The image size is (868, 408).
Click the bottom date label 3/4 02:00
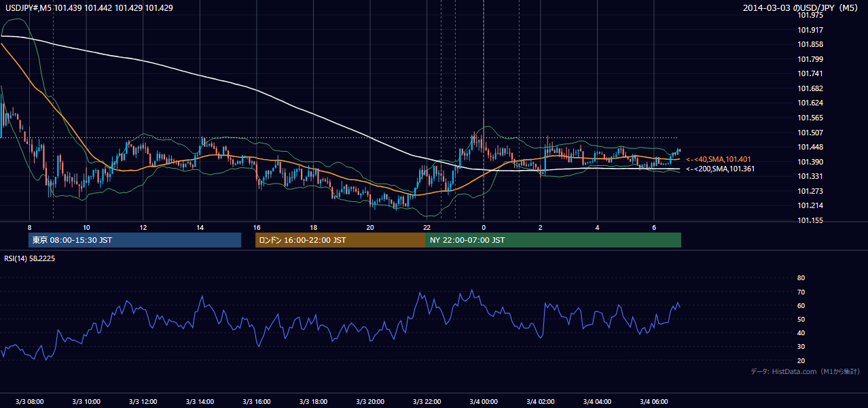[x=540, y=402]
